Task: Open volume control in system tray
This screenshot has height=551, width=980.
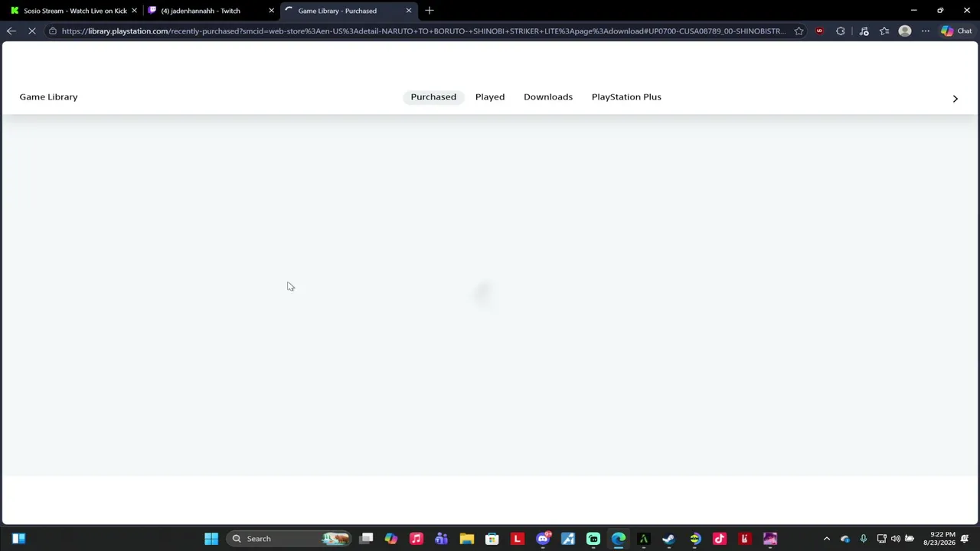Action: click(x=895, y=539)
